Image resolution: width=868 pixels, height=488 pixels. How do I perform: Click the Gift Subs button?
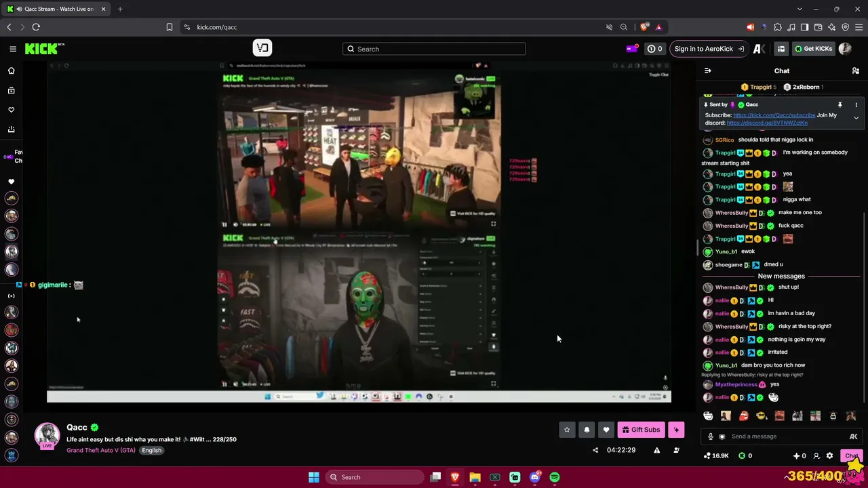pyautogui.click(x=641, y=430)
